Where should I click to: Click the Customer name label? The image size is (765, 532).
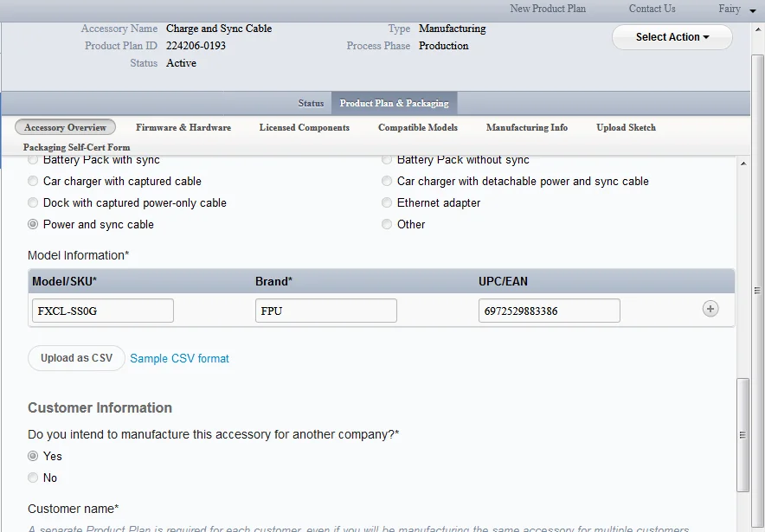(x=74, y=509)
